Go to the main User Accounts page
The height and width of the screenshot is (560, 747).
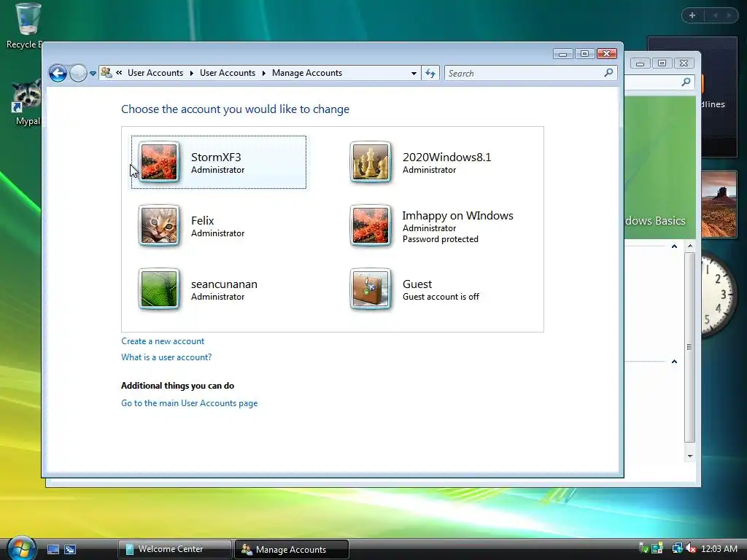(x=189, y=402)
